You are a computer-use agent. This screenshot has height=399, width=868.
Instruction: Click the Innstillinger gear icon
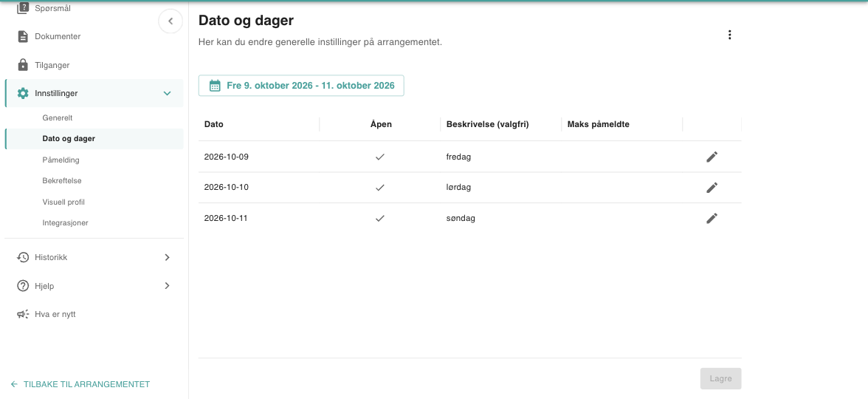23,93
